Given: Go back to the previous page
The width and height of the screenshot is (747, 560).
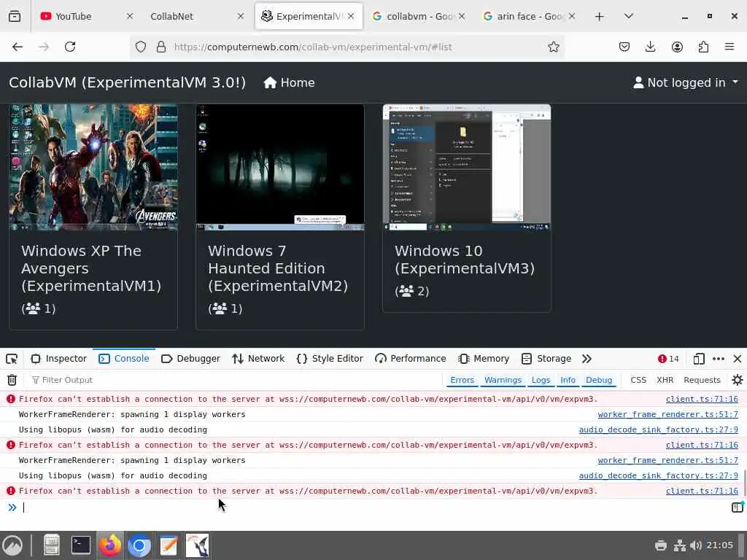Looking at the screenshot, I should click(18, 47).
